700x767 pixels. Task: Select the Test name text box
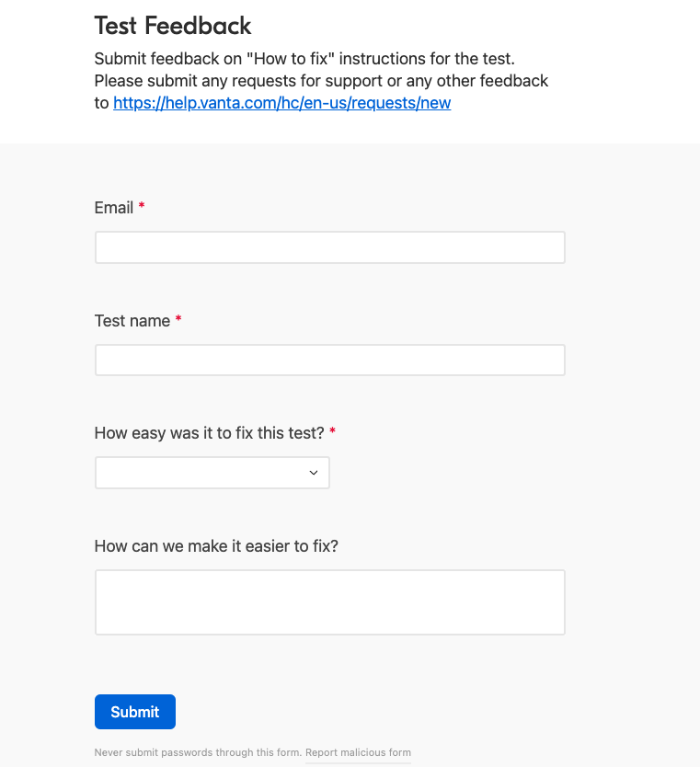(x=330, y=360)
